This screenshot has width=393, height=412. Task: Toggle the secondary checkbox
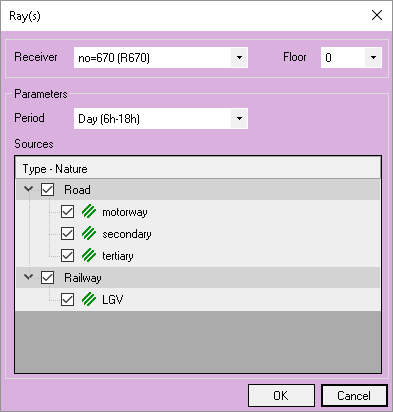coord(67,234)
